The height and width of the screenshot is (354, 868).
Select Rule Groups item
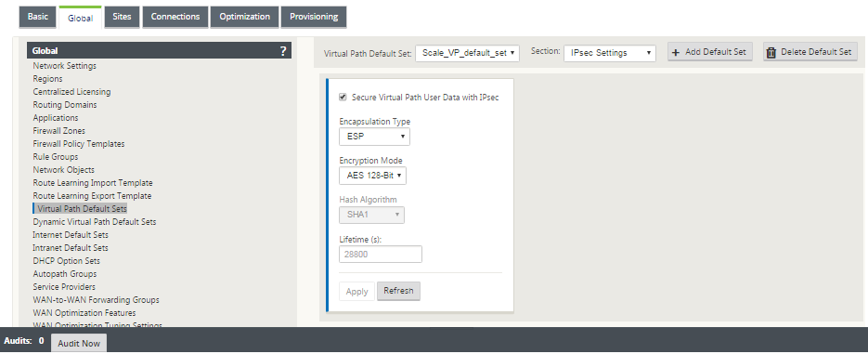[56, 157]
